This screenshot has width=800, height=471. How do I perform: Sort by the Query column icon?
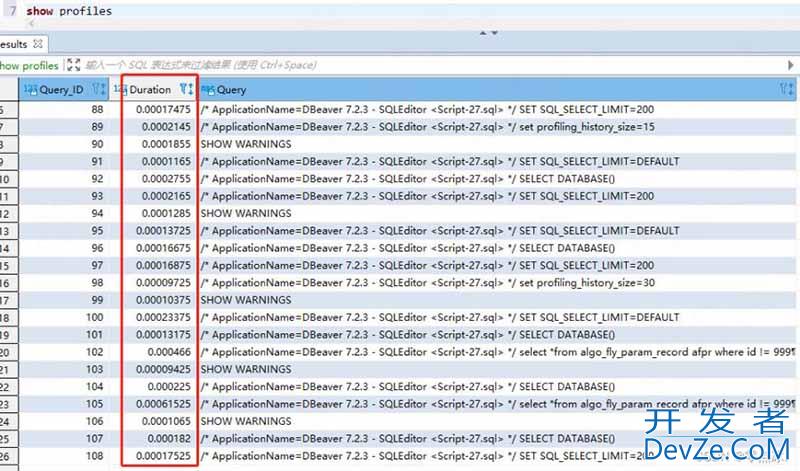(x=787, y=89)
